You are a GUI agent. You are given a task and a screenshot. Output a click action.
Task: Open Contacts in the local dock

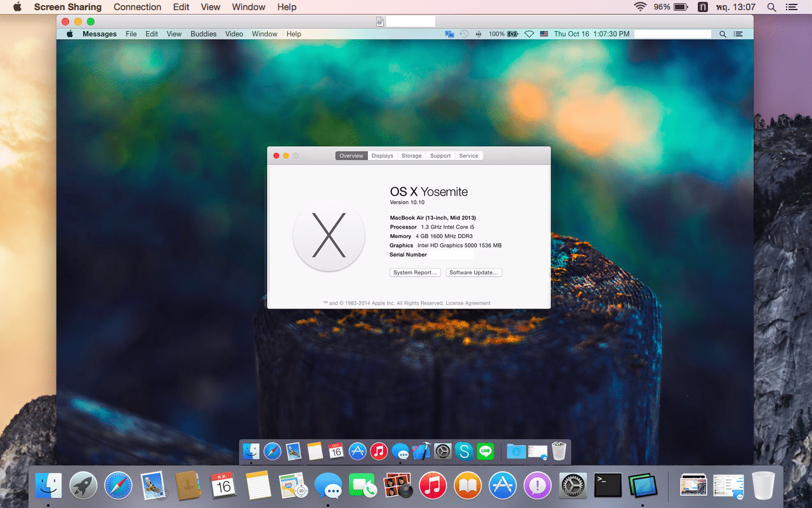coord(188,486)
